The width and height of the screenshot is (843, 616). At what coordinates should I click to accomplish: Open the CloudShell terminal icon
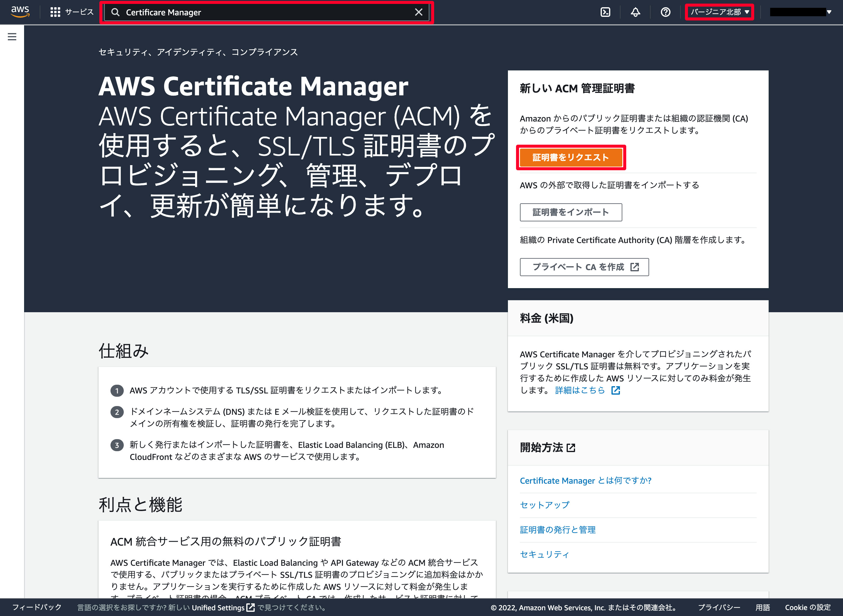605,11
